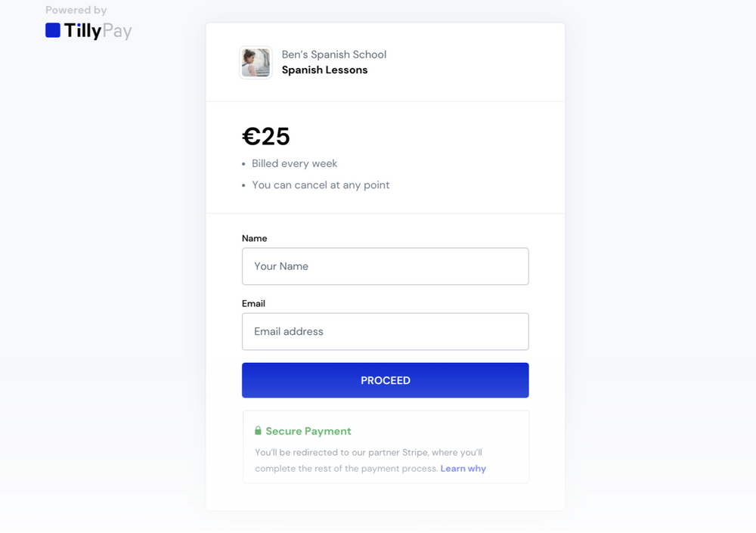
Task: Select the Ben's Spanish School avatar image
Action: point(256,62)
